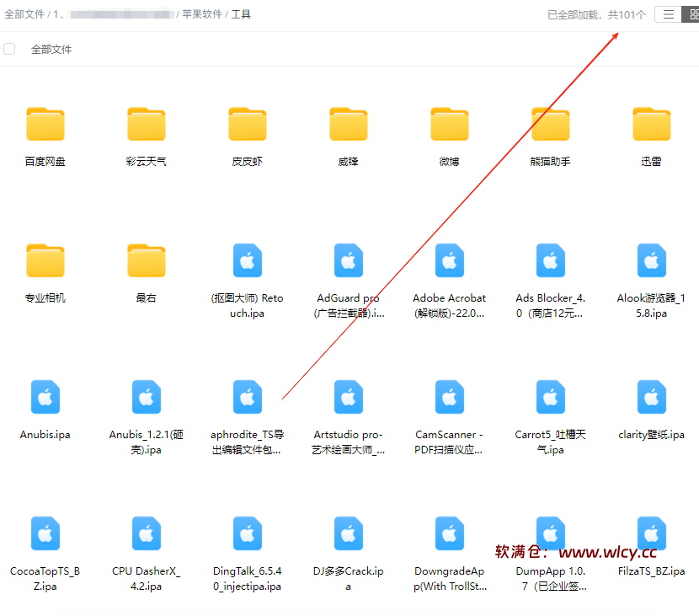
Task: Click the Alook浏览器_15.8.ipa file name
Action: (651, 306)
